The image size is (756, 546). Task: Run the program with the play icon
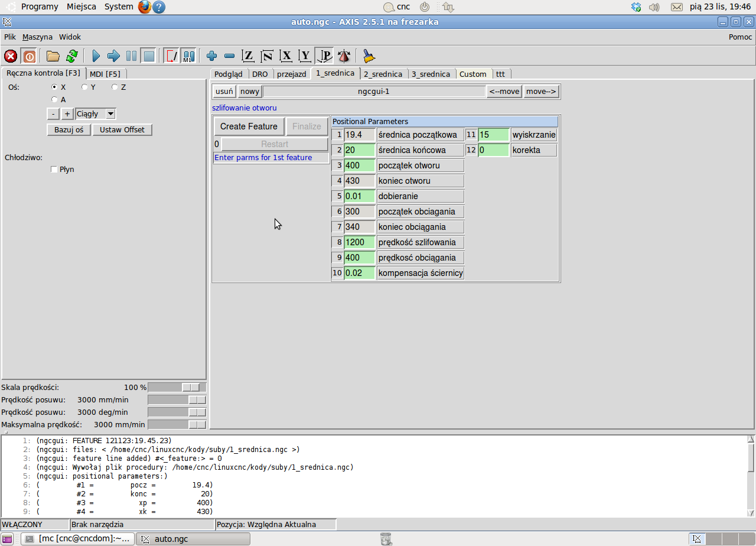coord(96,56)
